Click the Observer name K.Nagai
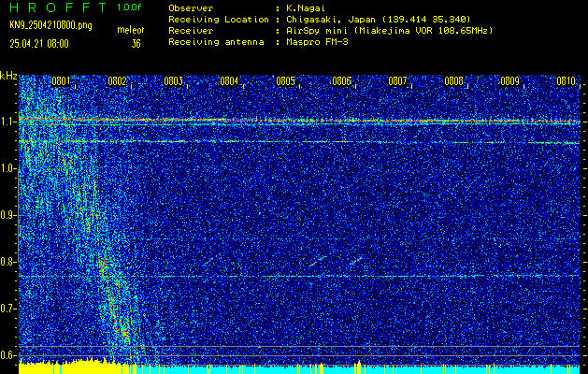The image size is (588, 374). pyautogui.click(x=306, y=8)
